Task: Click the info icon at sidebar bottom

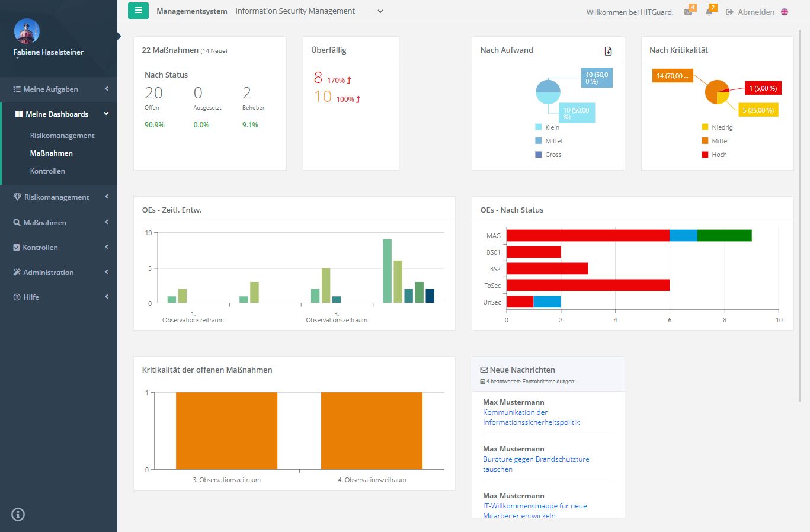Action: (18, 514)
